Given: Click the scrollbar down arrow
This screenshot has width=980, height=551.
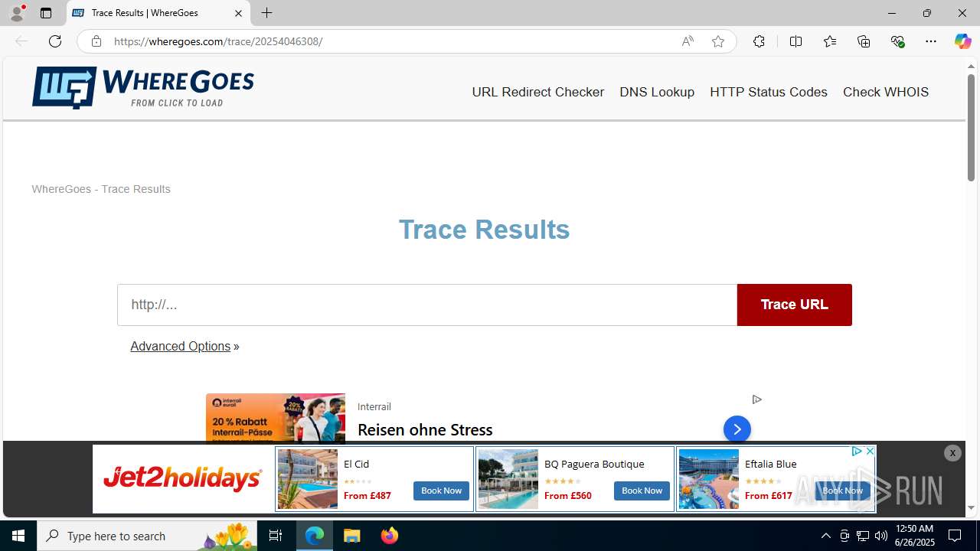Looking at the screenshot, I should (x=971, y=507).
